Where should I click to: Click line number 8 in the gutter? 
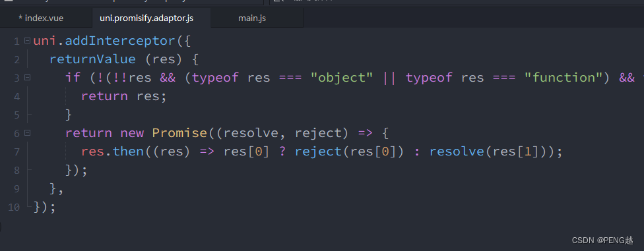point(16,171)
